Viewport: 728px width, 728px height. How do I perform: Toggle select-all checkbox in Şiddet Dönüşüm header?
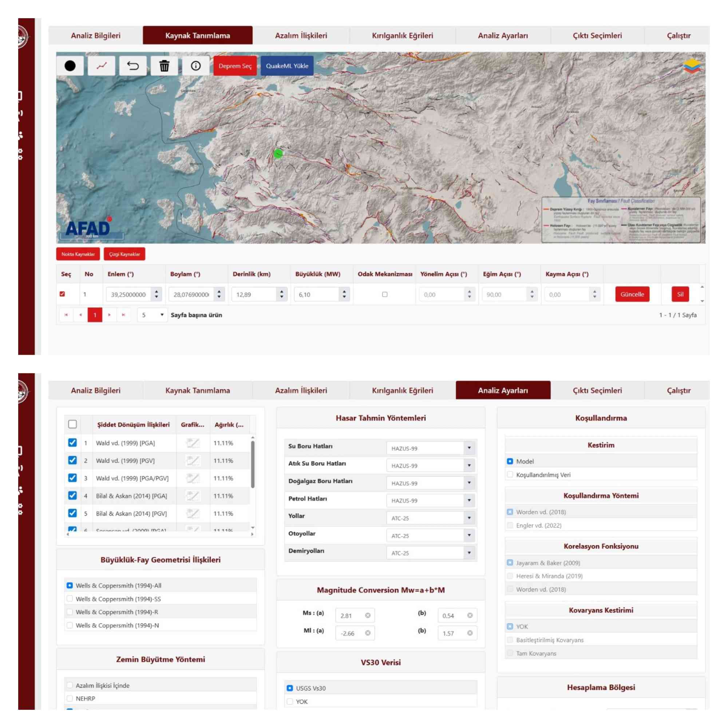(x=73, y=424)
